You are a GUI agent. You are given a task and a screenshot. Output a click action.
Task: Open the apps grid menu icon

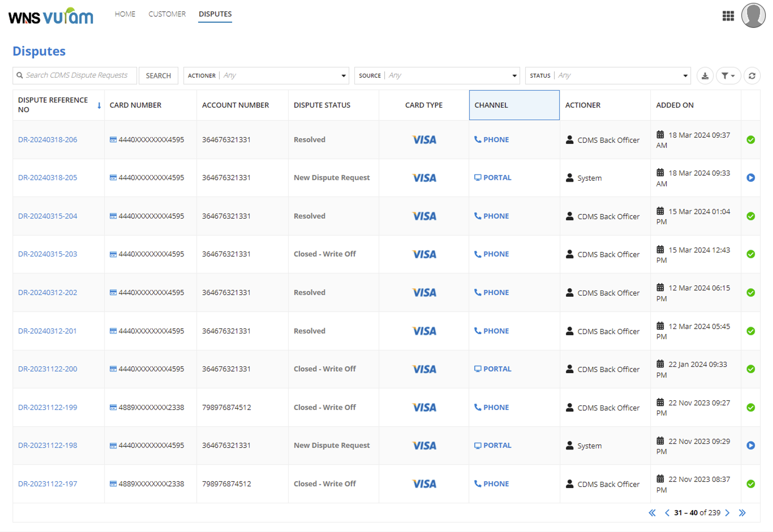pos(728,16)
